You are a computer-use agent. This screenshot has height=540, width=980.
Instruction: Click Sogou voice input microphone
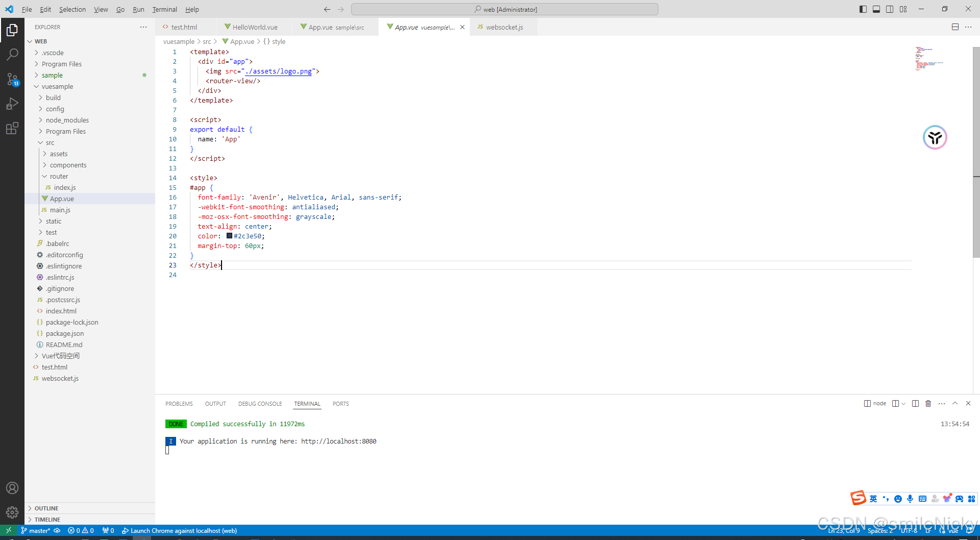(x=910, y=499)
